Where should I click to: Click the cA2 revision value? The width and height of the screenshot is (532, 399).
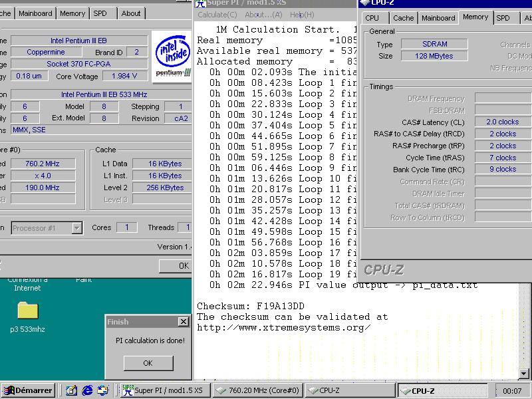(x=179, y=118)
